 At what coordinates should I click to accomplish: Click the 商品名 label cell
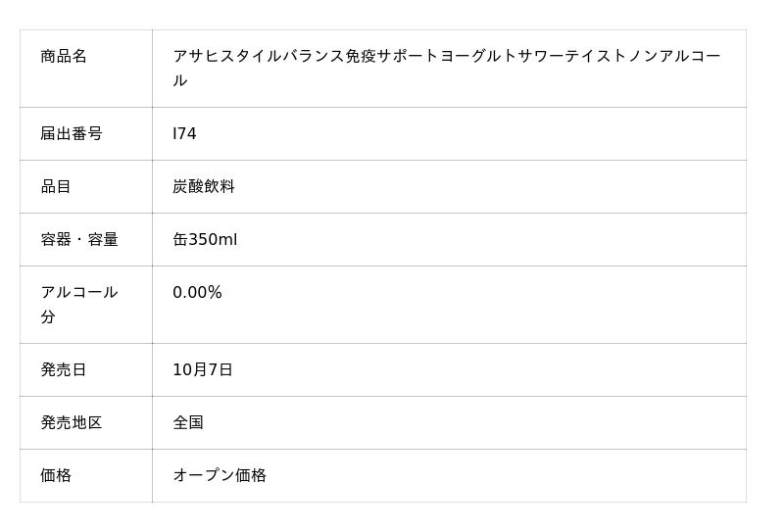click(x=64, y=57)
